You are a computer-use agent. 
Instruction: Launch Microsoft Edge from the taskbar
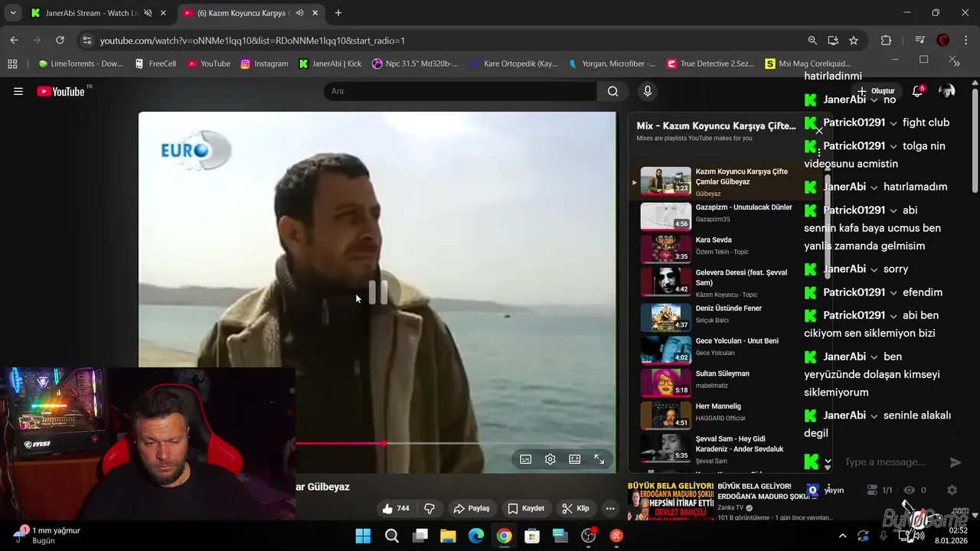click(476, 536)
